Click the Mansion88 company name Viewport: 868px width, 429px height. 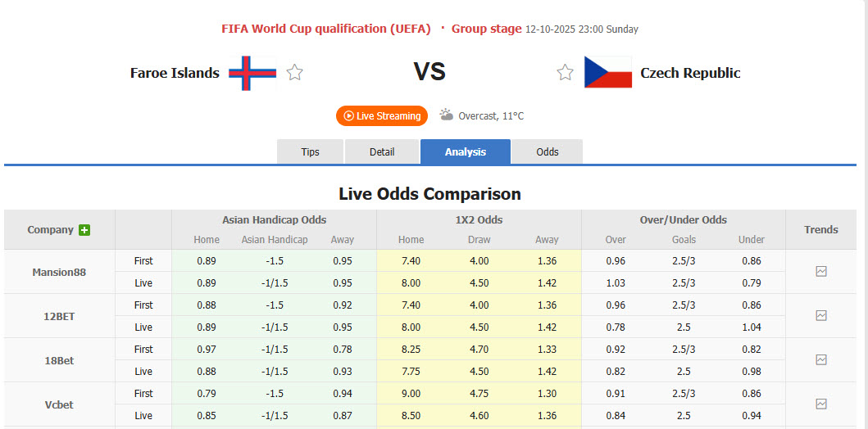[59, 272]
